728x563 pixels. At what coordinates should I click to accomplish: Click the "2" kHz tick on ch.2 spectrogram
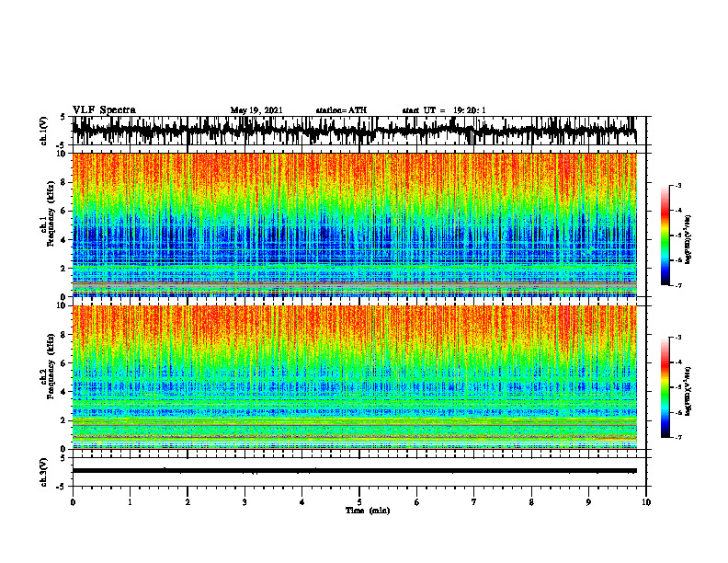tap(63, 420)
